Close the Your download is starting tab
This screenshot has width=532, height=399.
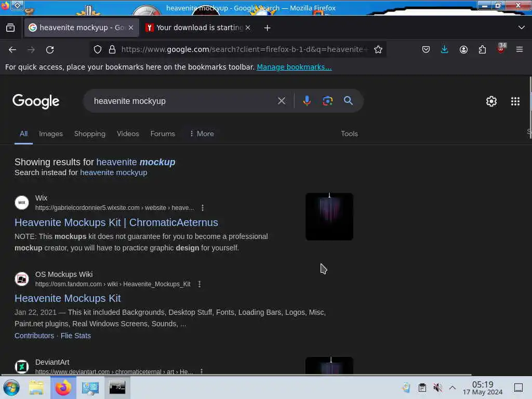pos(248,28)
